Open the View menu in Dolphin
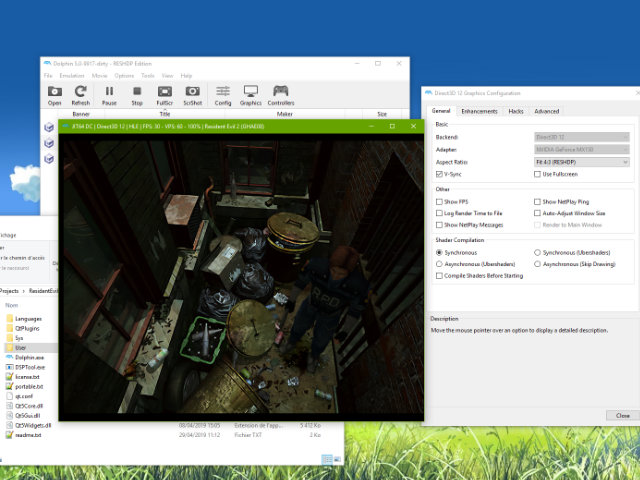The height and width of the screenshot is (480, 640). (167, 76)
